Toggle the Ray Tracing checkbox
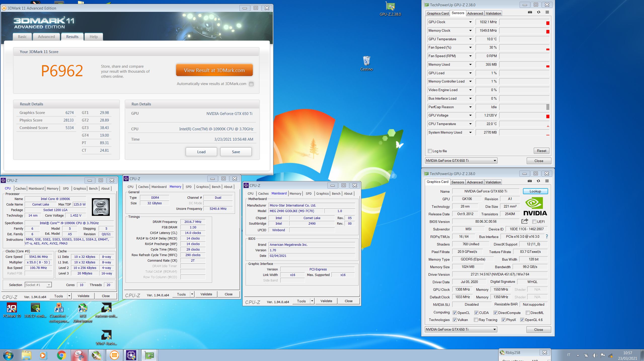644x361 pixels. tap(476, 320)
